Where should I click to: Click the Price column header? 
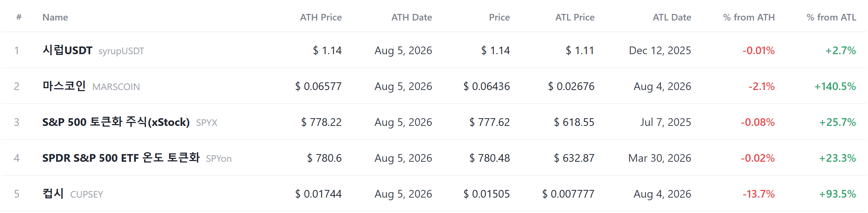click(499, 17)
